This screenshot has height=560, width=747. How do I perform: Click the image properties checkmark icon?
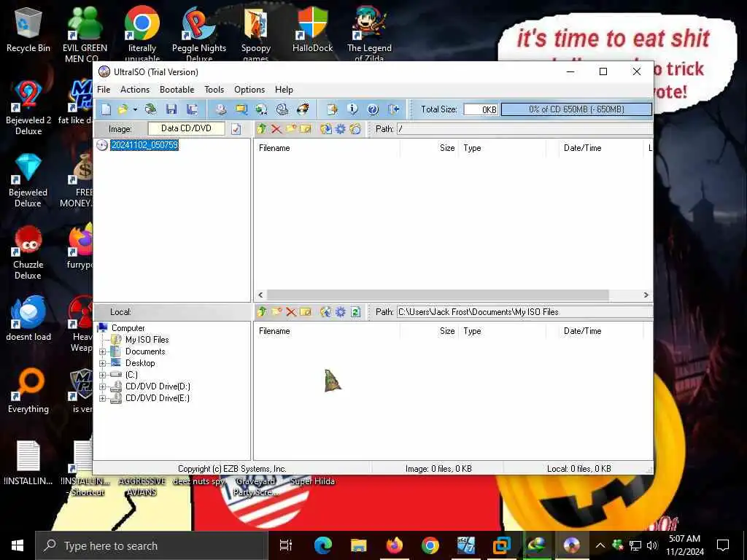pos(236,129)
